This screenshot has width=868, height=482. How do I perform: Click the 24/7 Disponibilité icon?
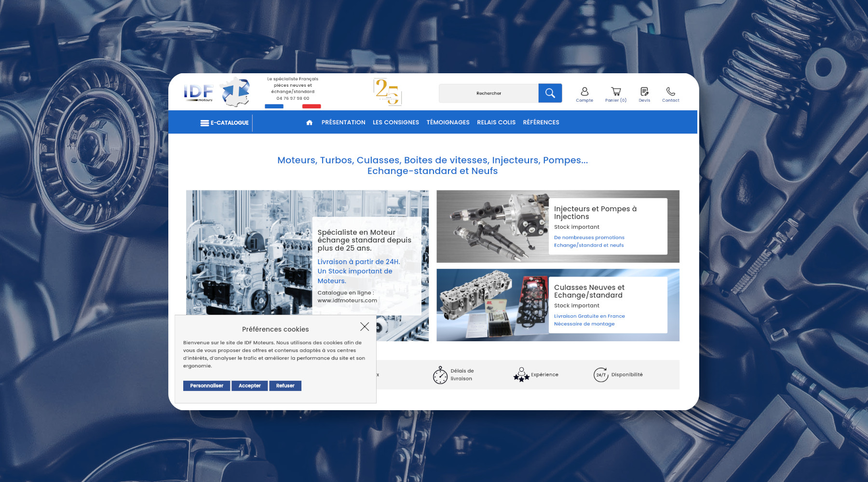coord(601,375)
